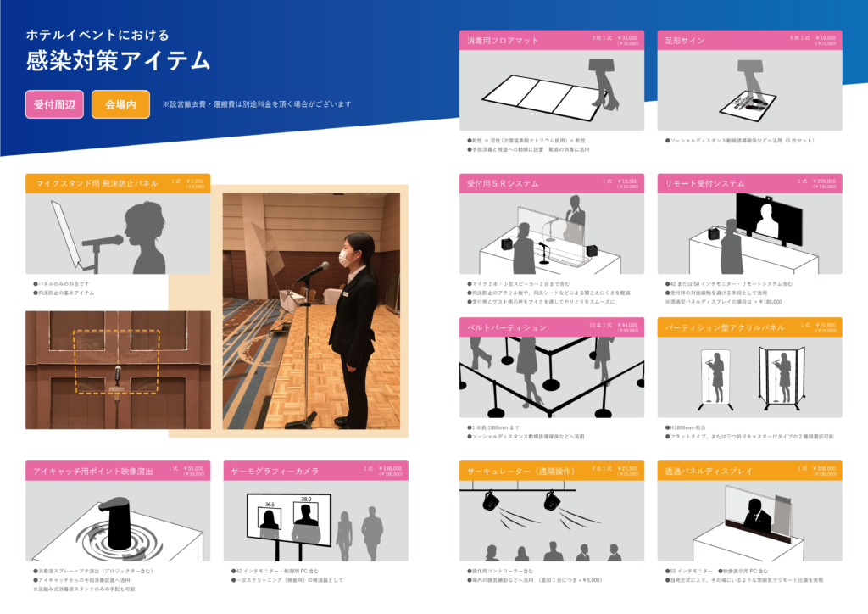Open the 受付用SRシステム card header
Viewport: 868px width, 614px height.
pos(551,183)
